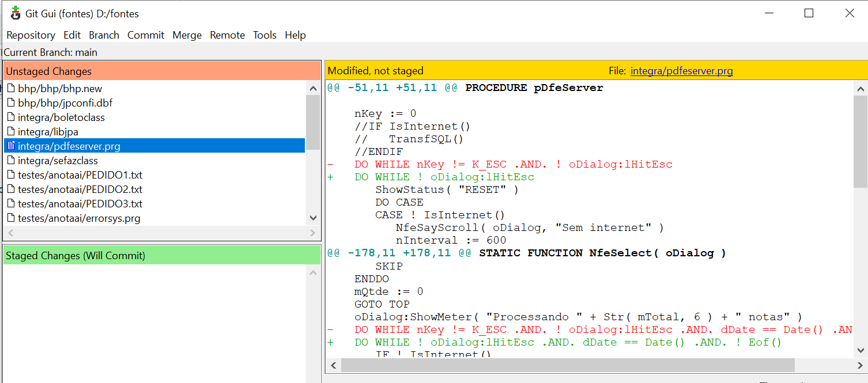This screenshot has width=868, height=383.
Task: Click icon beside testes/anotaai/errorsys.prg
Action: [x=11, y=218]
